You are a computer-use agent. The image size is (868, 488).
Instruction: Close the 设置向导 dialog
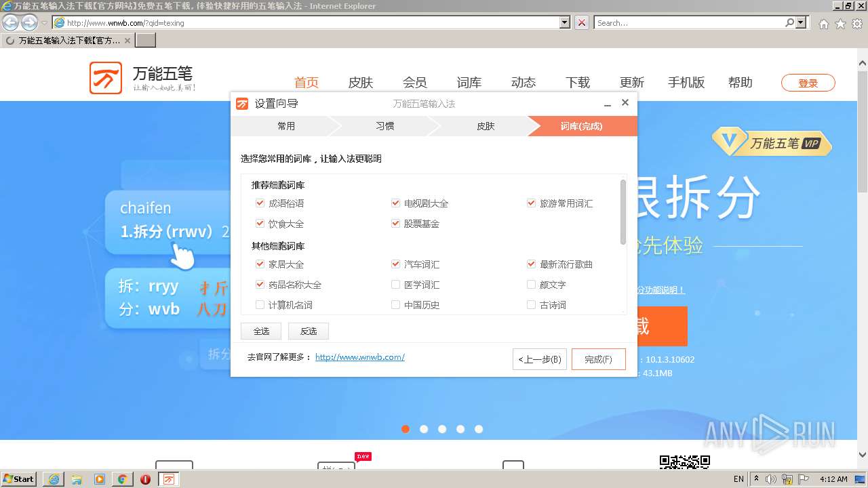(625, 102)
